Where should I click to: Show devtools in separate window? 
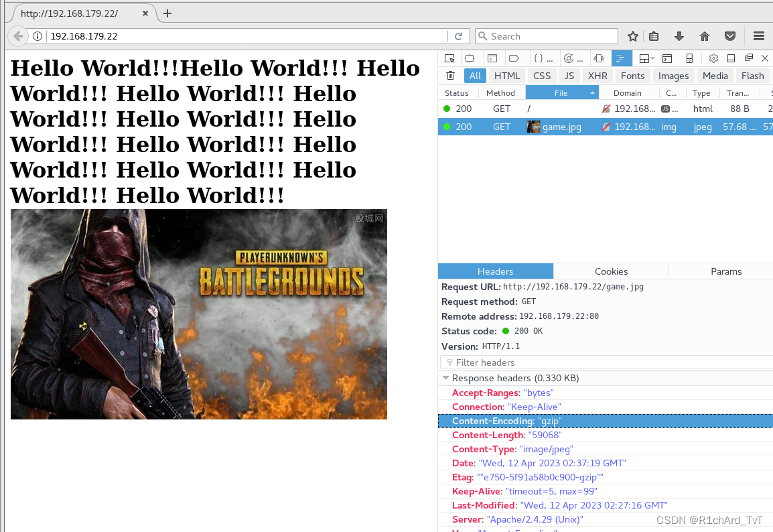tap(748, 58)
